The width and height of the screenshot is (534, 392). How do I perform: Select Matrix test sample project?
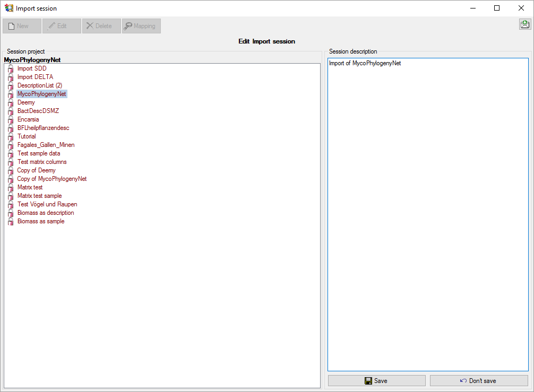pos(40,196)
